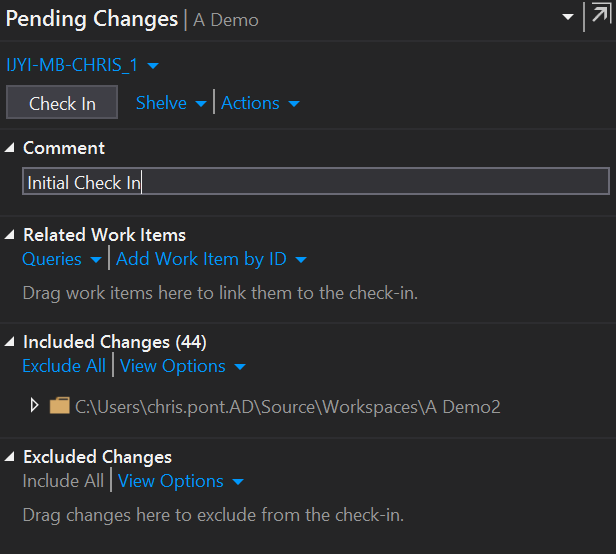Open the Shelve dropdown

click(x=171, y=103)
